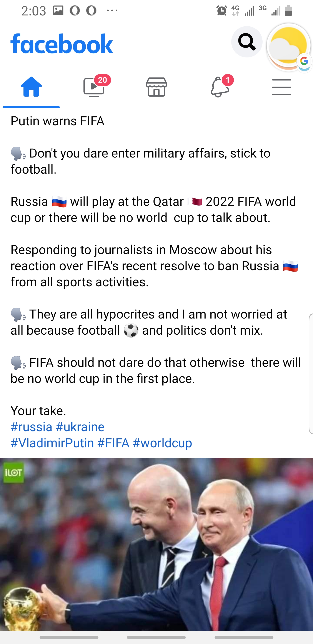Screen dimensions: 313x644
Task: Open the hamburger menu
Action: pyautogui.click(x=281, y=87)
